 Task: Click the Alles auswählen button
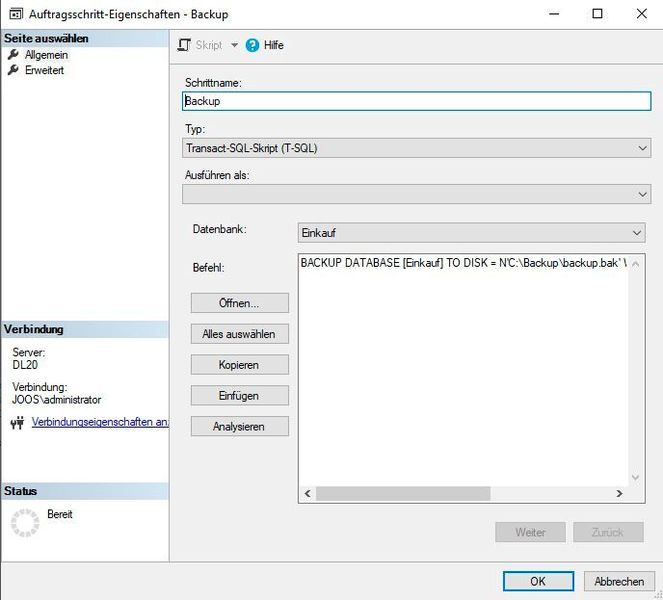tap(240, 334)
